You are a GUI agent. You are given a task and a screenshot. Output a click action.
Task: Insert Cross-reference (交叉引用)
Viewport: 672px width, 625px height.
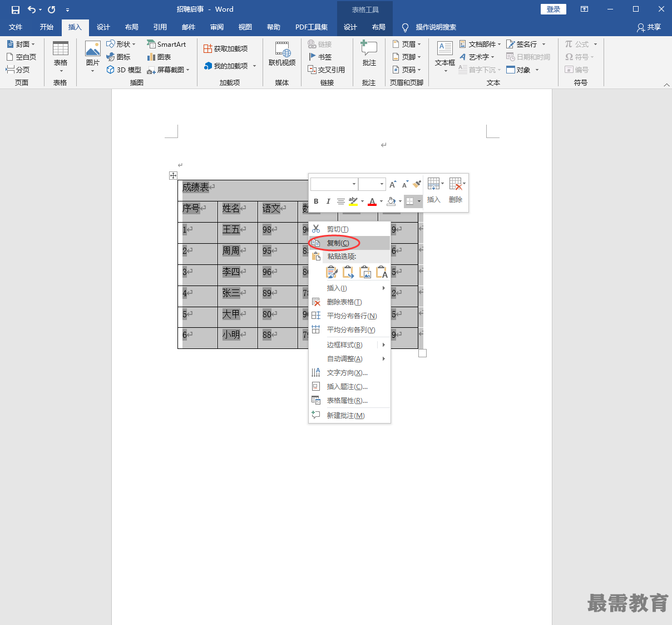(327, 70)
